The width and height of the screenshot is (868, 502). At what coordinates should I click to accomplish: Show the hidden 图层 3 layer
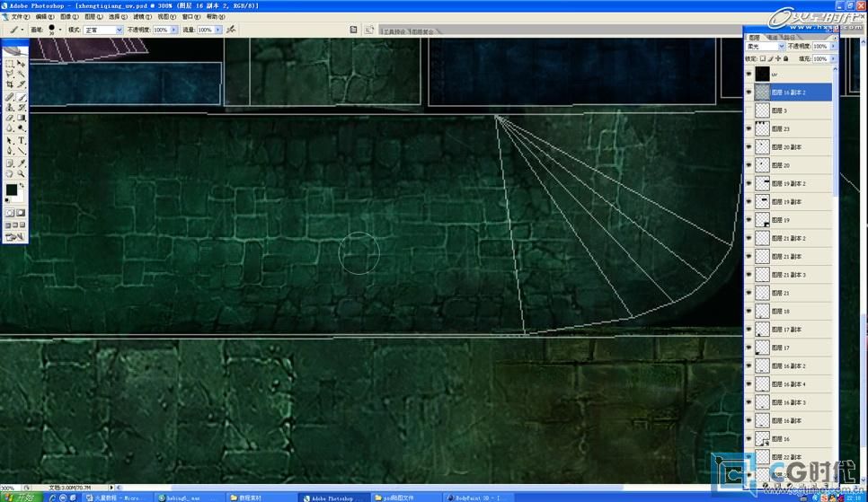pyautogui.click(x=749, y=110)
